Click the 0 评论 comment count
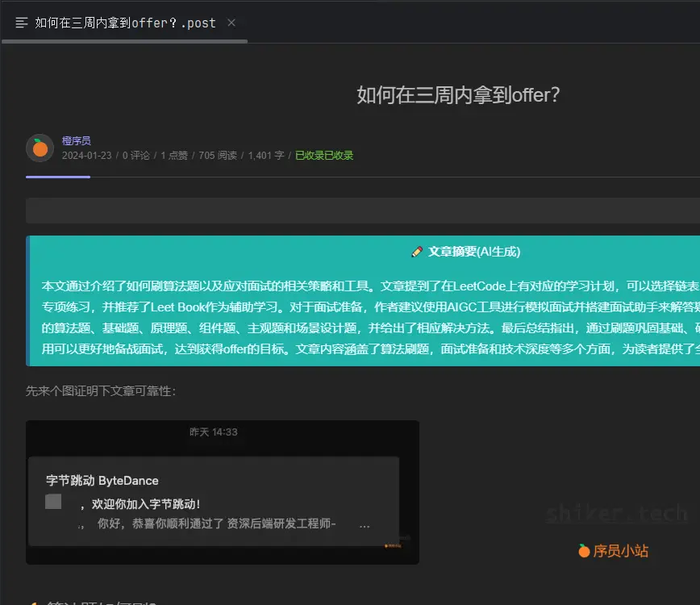Viewport: 700px width, 605px height. coord(136,156)
